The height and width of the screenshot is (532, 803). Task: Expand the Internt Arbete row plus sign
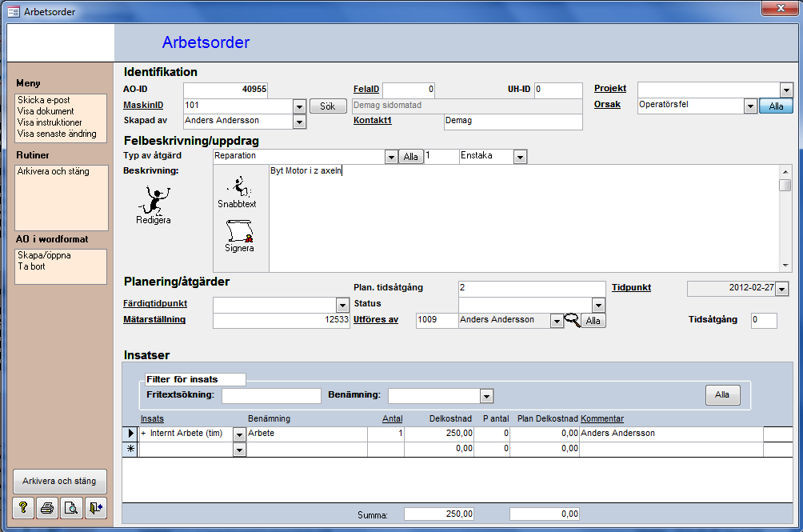(x=143, y=433)
